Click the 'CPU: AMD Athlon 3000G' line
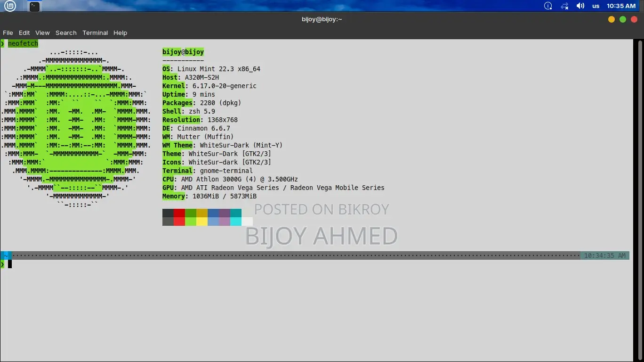Screen dimensions: 644x362 point(230,179)
